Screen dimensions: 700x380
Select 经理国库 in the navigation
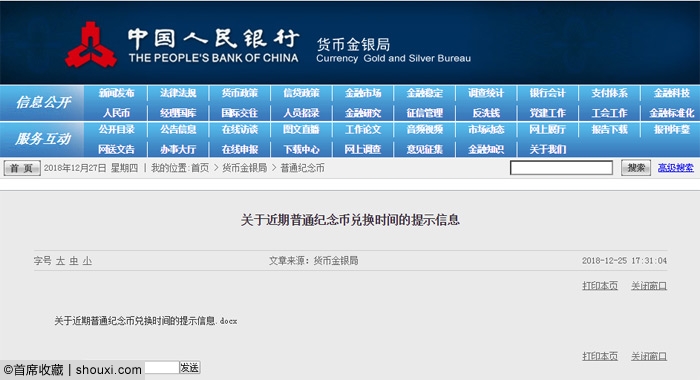click(x=178, y=113)
